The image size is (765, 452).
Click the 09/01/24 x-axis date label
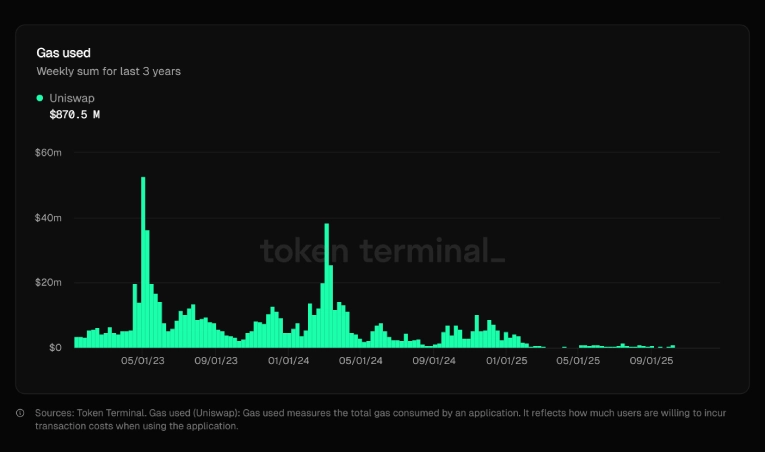[x=434, y=361]
